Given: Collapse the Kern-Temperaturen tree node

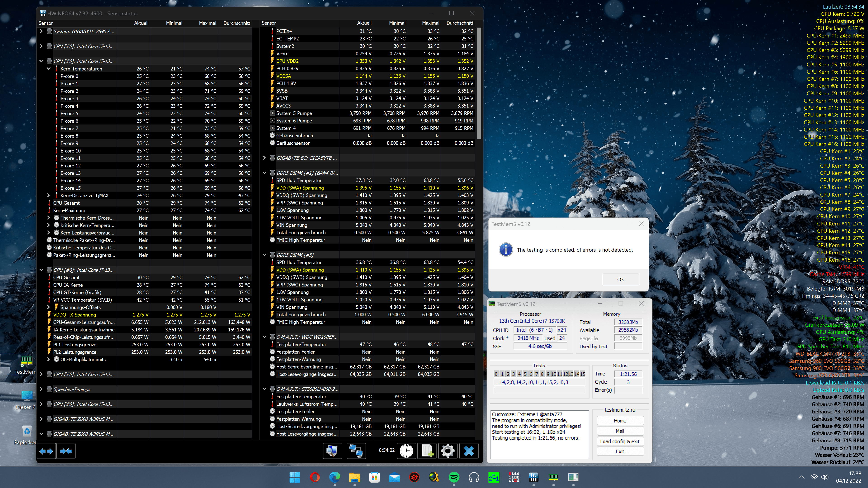Looking at the screenshot, I should [49, 69].
